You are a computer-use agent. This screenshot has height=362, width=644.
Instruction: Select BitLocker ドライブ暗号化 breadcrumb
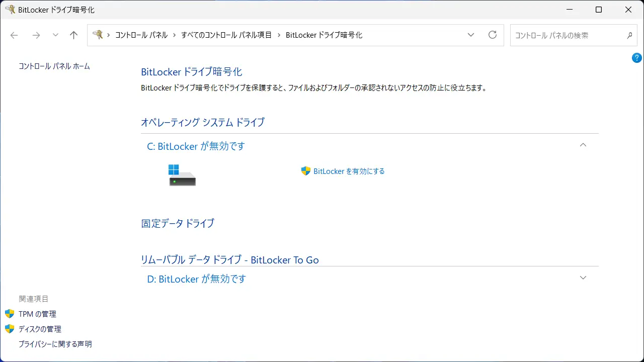coord(324,35)
